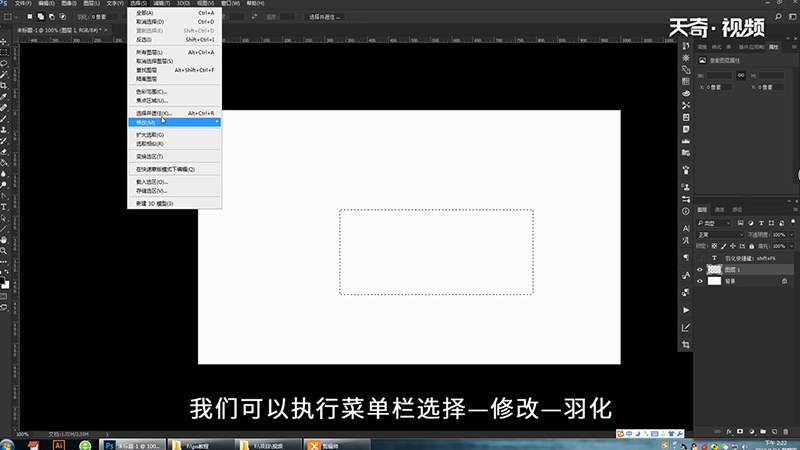Select the Magic Wand tool
800x450 pixels.
(x=4, y=75)
